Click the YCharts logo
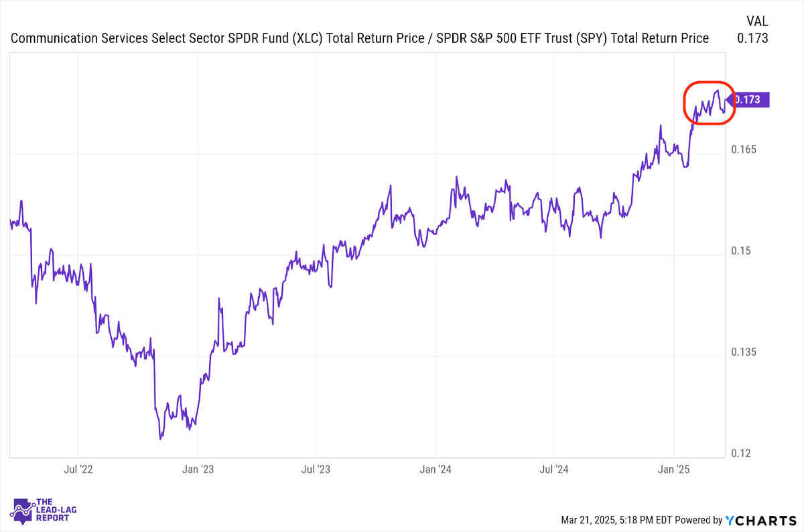Screen dimensions: 804x532 [760, 519]
